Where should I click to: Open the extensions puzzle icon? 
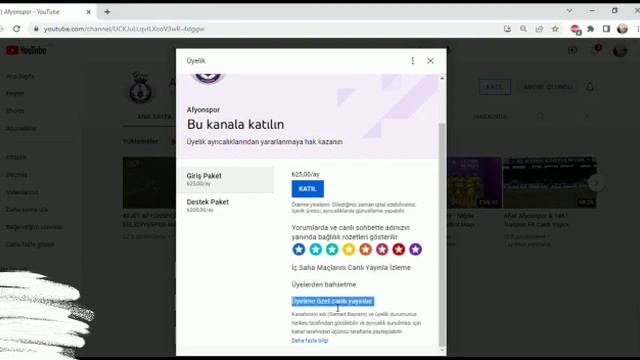pyautogui.click(x=591, y=29)
